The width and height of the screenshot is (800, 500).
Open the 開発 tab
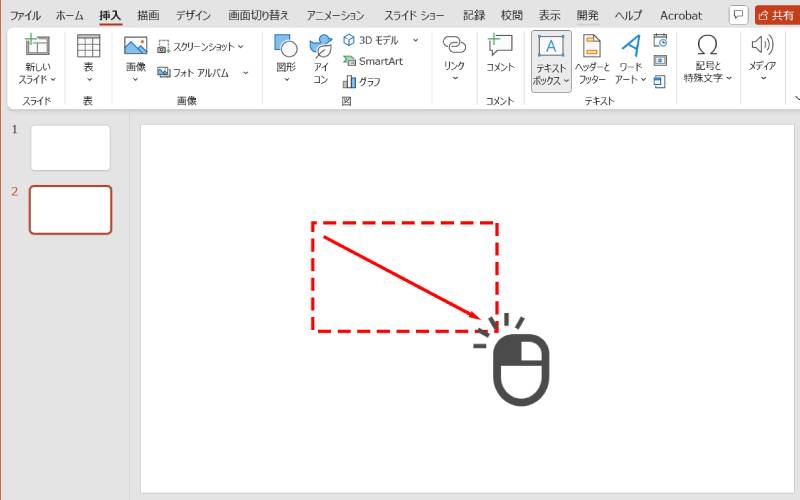[588, 15]
